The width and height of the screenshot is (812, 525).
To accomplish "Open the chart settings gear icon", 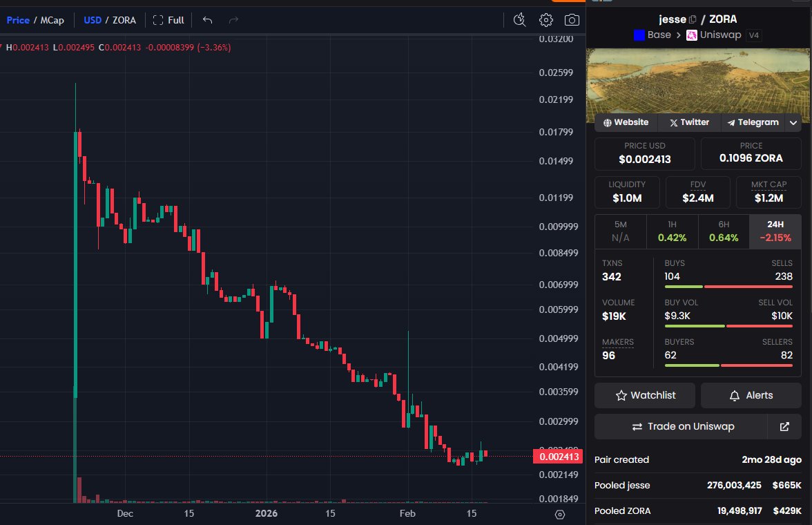I will coord(545,20).
